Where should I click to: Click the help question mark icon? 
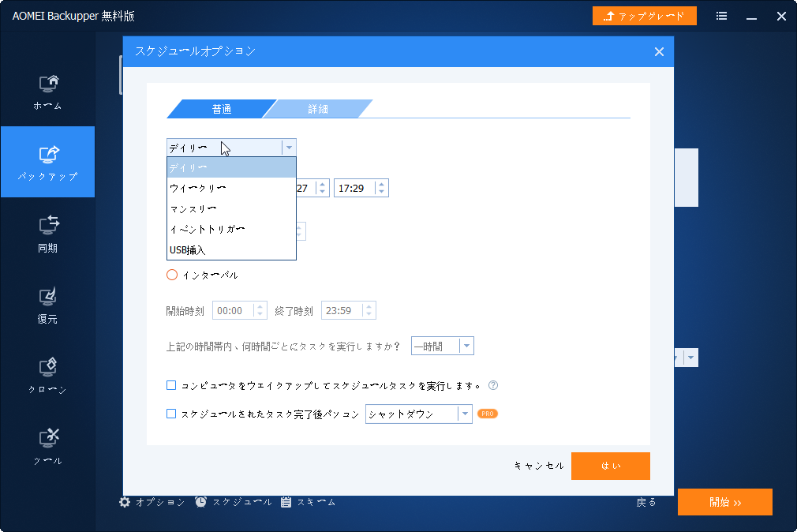[x=493, y=385]
